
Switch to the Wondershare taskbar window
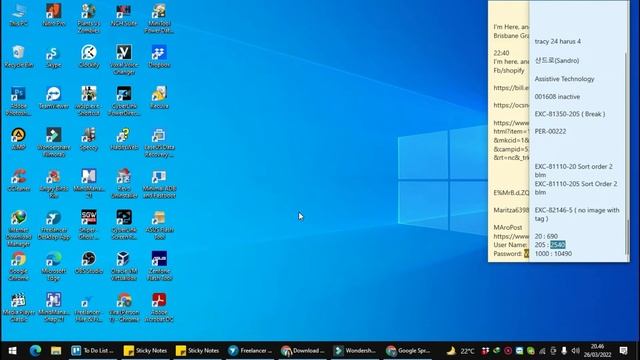pos(355,351)
